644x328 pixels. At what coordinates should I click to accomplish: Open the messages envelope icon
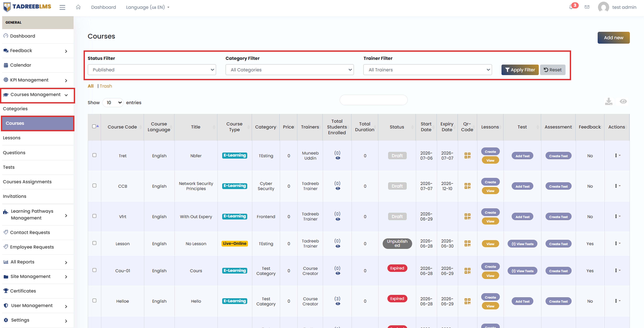pos(587,7)
